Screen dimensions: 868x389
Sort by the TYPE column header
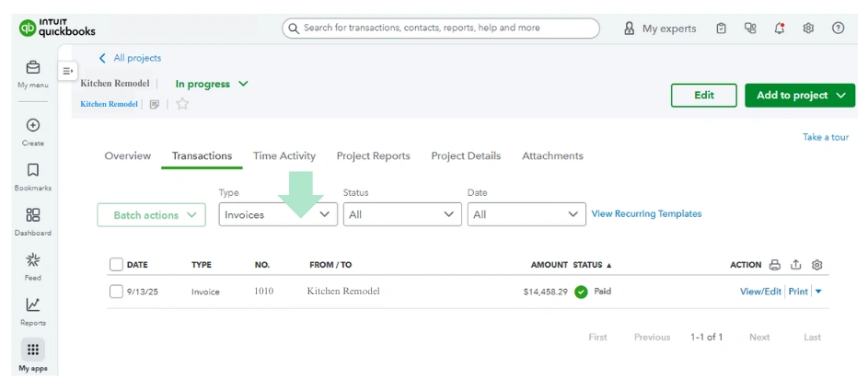[x=202, y=265]
